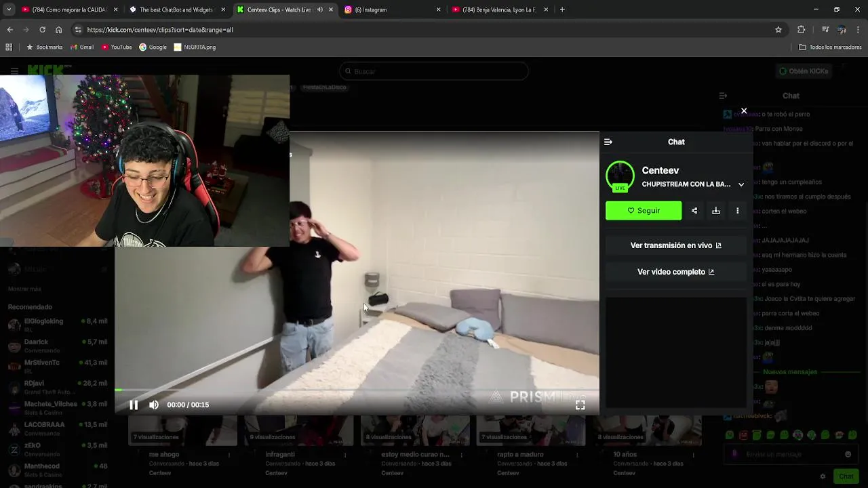Expand sidebar with Mostrar más
Screen dimensions: 868x488
coord(24,289)
